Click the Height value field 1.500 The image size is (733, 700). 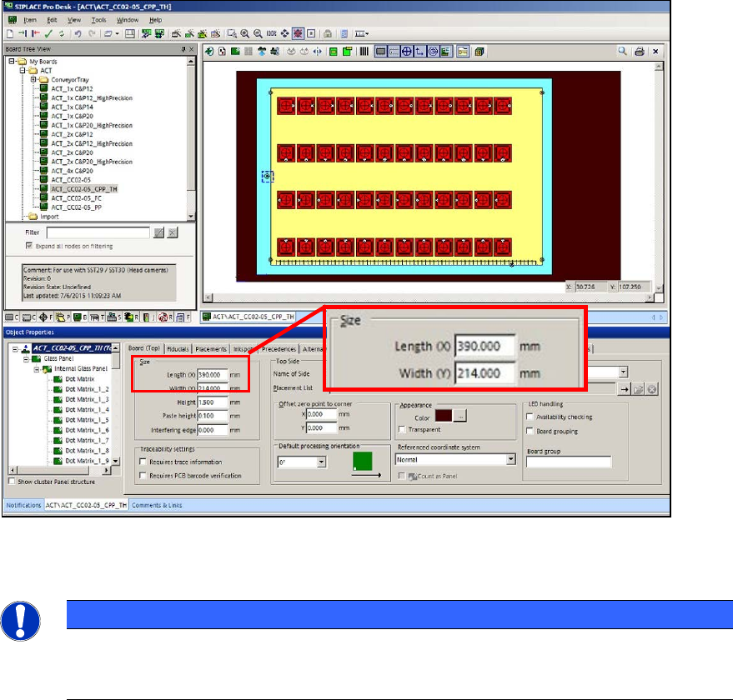(x=213, y=402)
